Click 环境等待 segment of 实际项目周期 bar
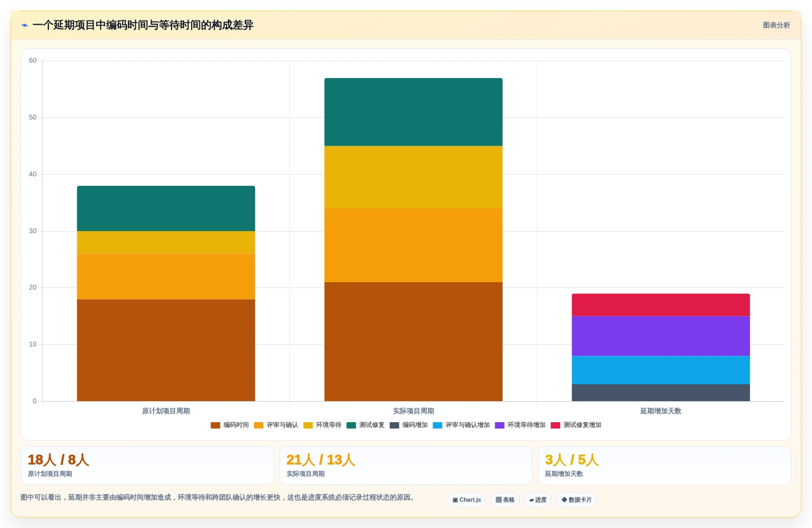This screenshot has width=812, height=528. [413, 177]
